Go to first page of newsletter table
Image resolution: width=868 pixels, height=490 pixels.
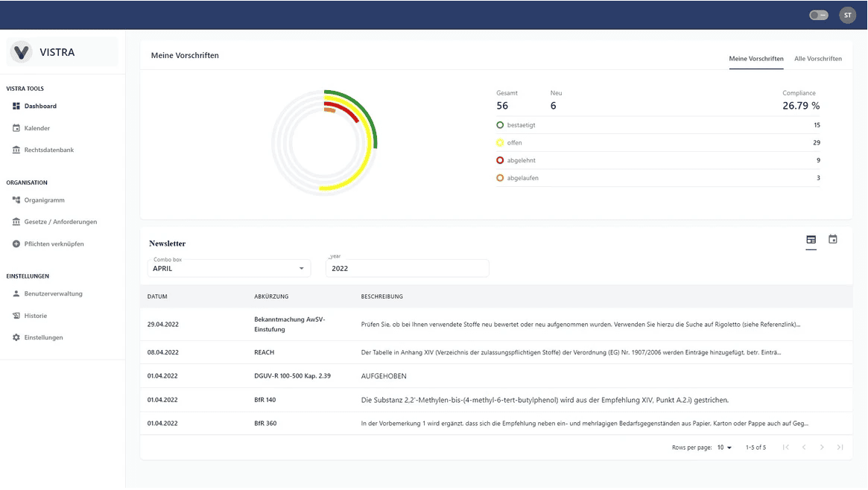(x=785, y=448)
